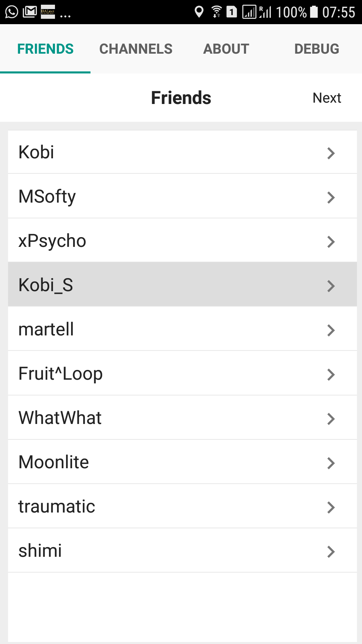Go to the Debug tab

coord(317,49)
